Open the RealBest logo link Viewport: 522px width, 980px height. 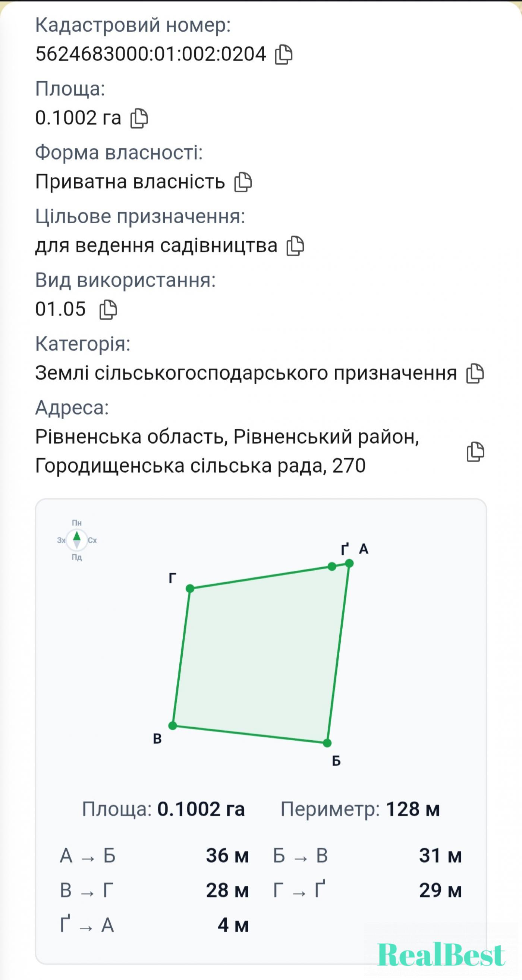[x=441, y=955]
